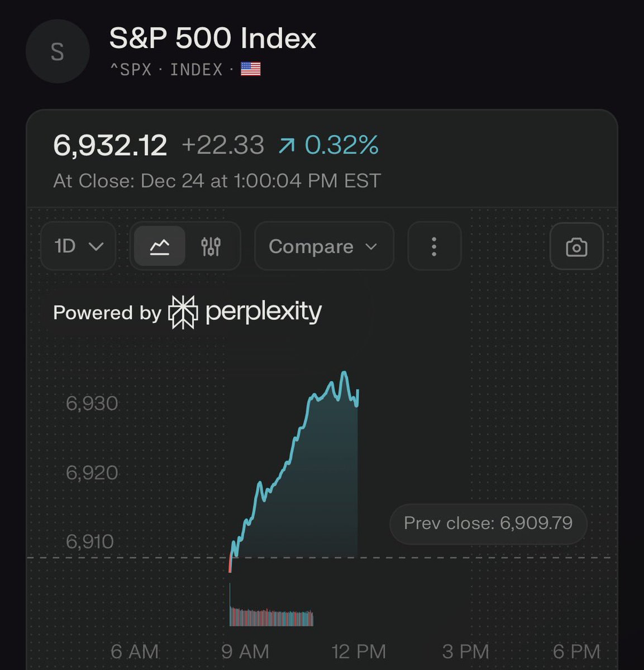This screenshot has width=644, height=670.
Task: Switch to the indicators sliders icon
Action: click(x=211, y=246)
